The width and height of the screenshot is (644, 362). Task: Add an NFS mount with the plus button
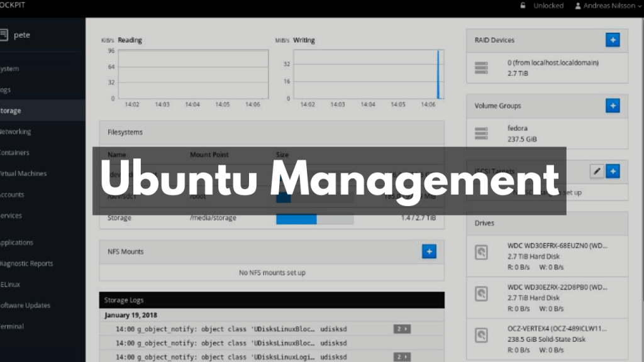click(x=429, y=251)
